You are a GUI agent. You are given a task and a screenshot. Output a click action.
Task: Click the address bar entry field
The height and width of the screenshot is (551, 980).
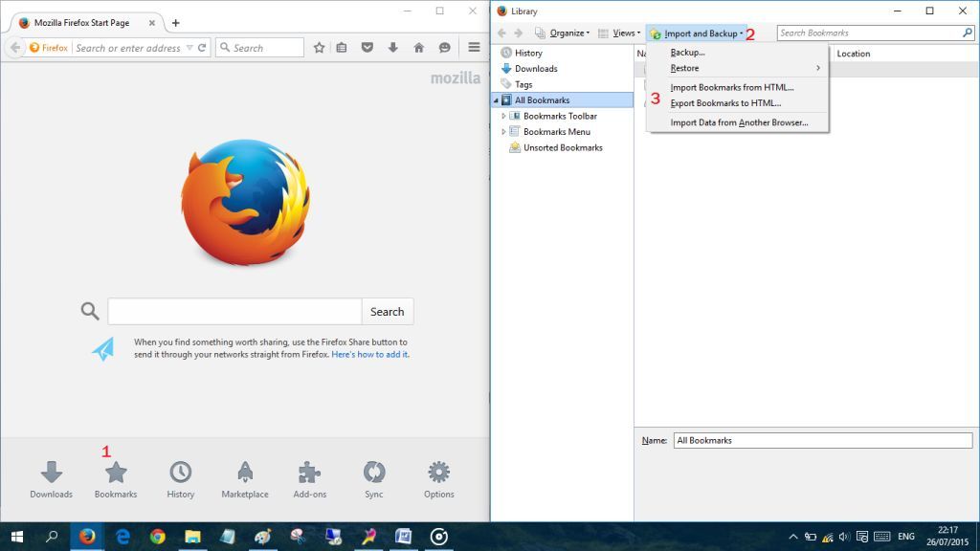coord(128,48)
